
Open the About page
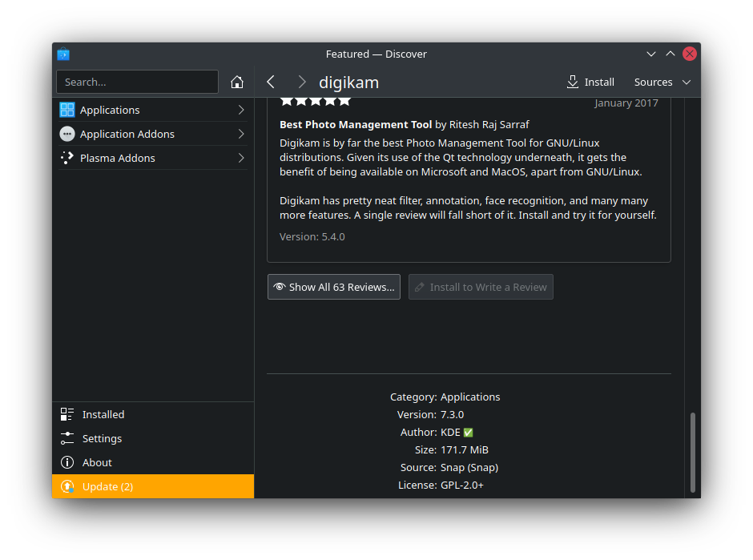point(153,462)
